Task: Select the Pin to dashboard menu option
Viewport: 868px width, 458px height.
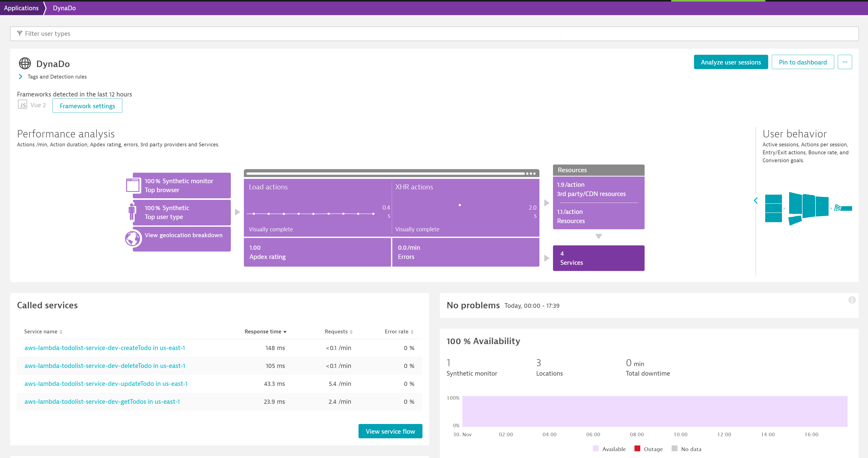Action: (802, 62)
